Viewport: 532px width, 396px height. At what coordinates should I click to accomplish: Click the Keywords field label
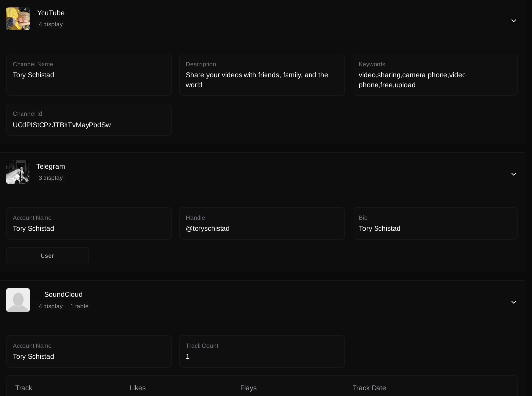[372, 64]
